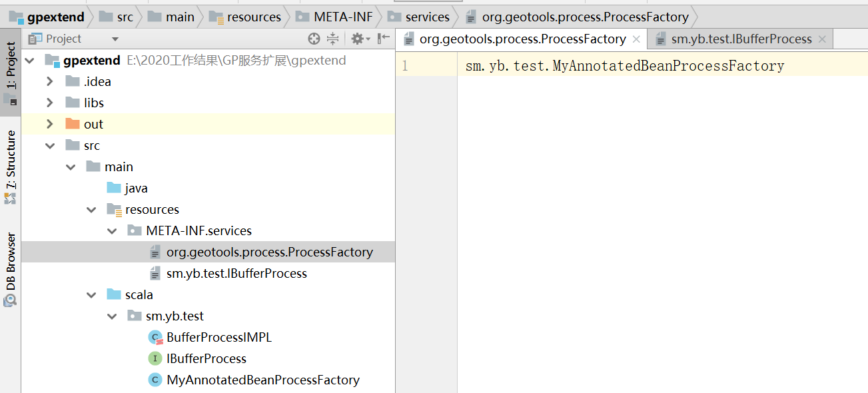Viewport: 868px width, 393px height.
Task: Open the 7: Structure tool window tab
Action: pos(11,167)
